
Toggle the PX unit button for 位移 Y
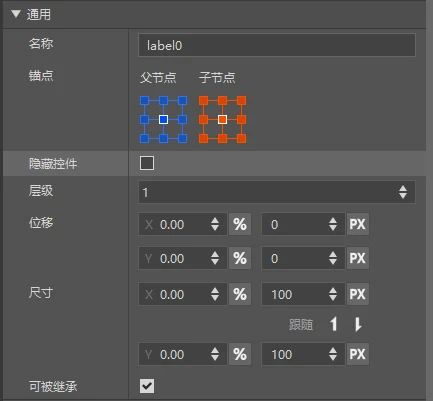(358, 258)
